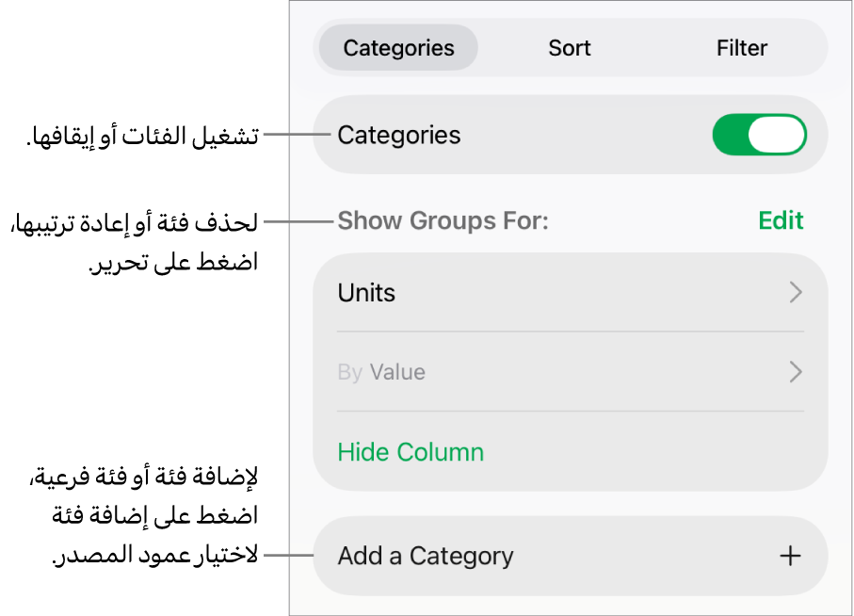Click the chevron arrow in the By Value row

click(x=796, y=372)
